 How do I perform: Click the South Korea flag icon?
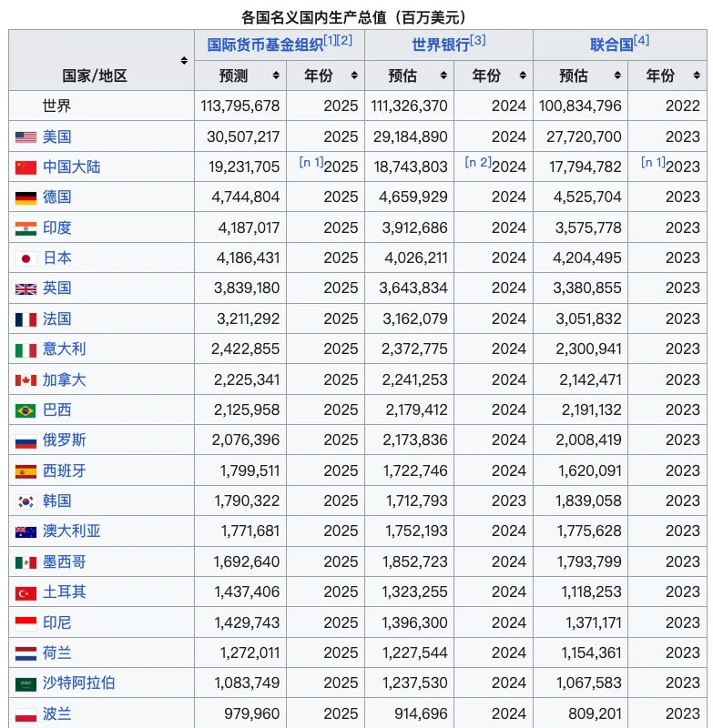[25, 501]
